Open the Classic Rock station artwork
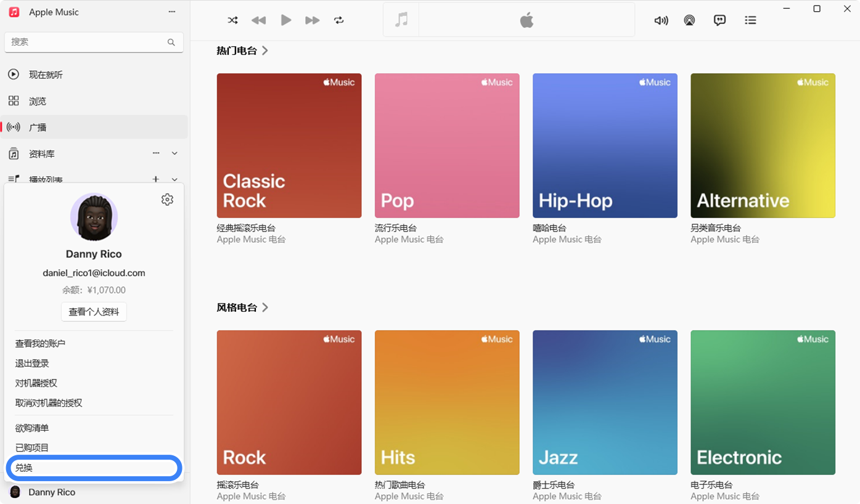Viewport: 860px width, 504px height. (289, 145)
